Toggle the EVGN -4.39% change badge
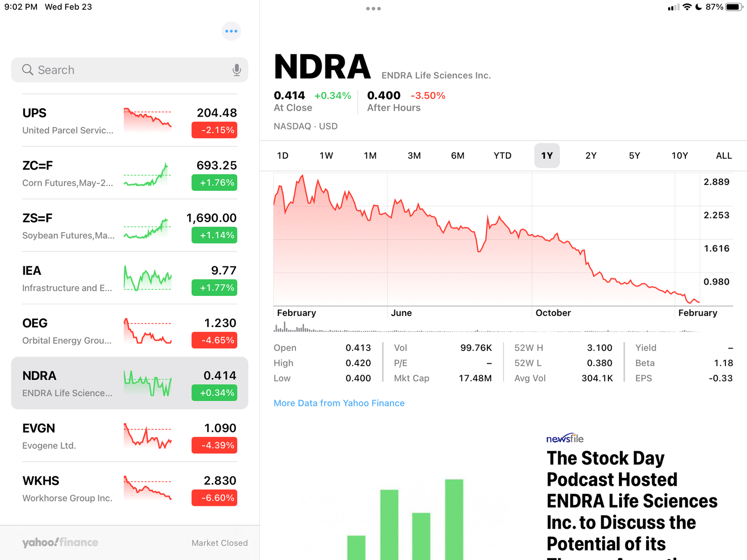Screen dimensions: 747x560 pos(214,445)
